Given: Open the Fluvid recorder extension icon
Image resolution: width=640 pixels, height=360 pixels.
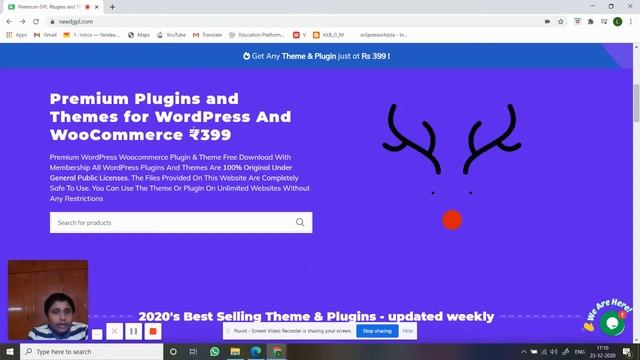Looking at the screenshot, I should click(577, 22).
